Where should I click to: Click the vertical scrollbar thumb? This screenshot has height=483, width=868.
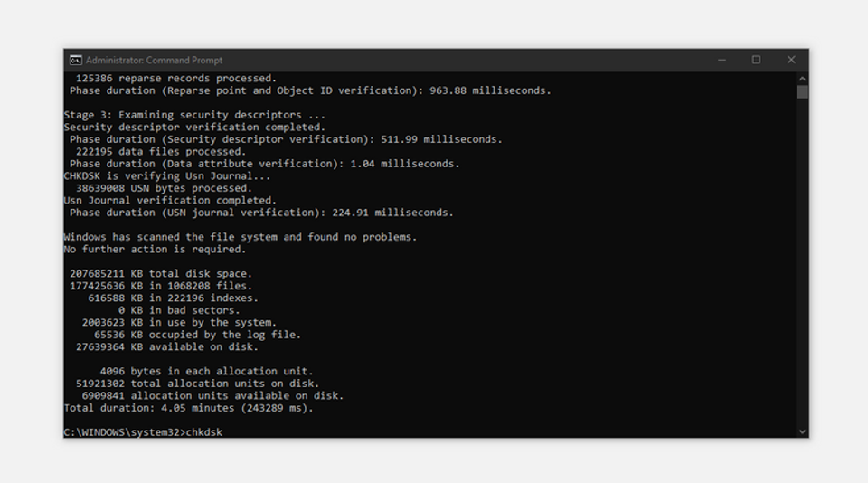point(802,92)
